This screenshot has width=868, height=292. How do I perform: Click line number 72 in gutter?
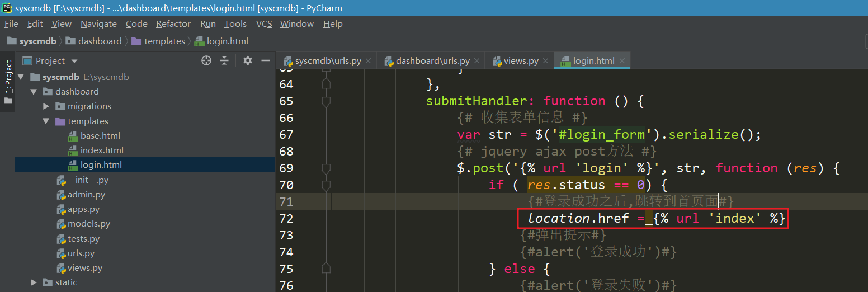pos(286,218)
